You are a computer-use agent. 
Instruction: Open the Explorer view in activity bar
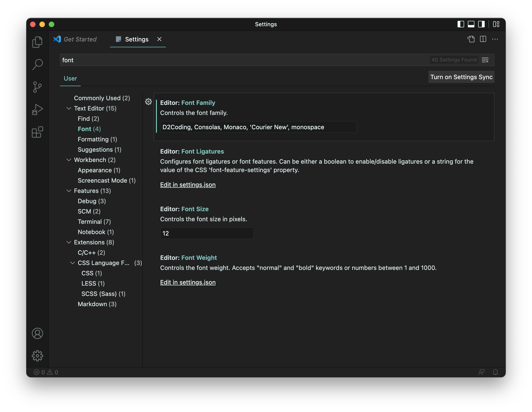pyautogui.click(x=37, y=42)
